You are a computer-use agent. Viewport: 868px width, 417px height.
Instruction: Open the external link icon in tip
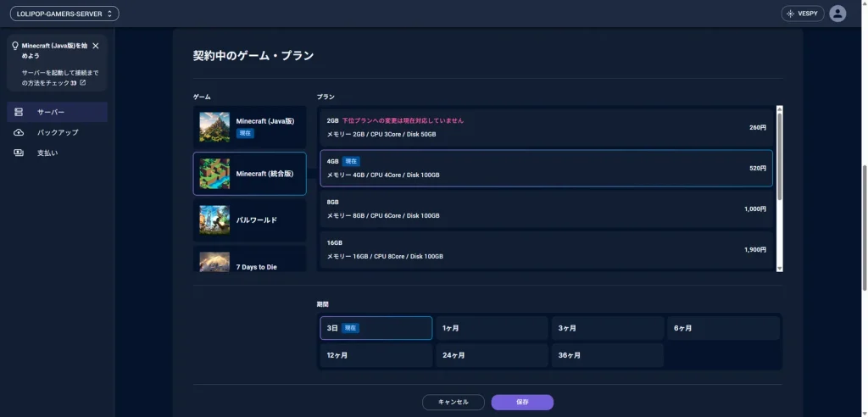(82, 82)
